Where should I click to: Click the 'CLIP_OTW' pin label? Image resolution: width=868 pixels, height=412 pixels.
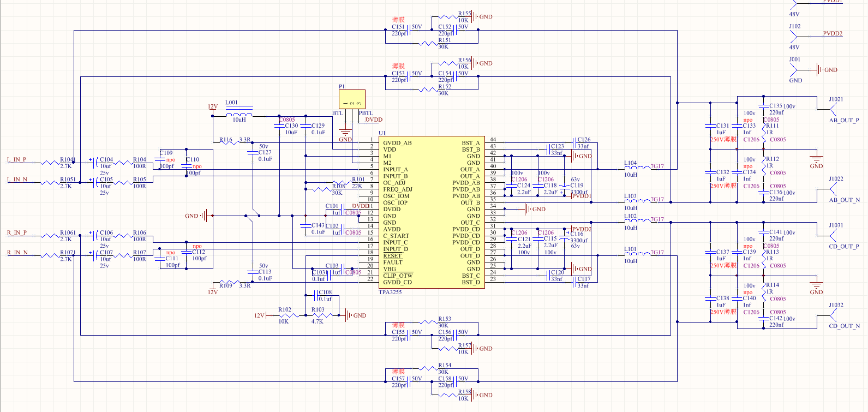tap(398, 276)
